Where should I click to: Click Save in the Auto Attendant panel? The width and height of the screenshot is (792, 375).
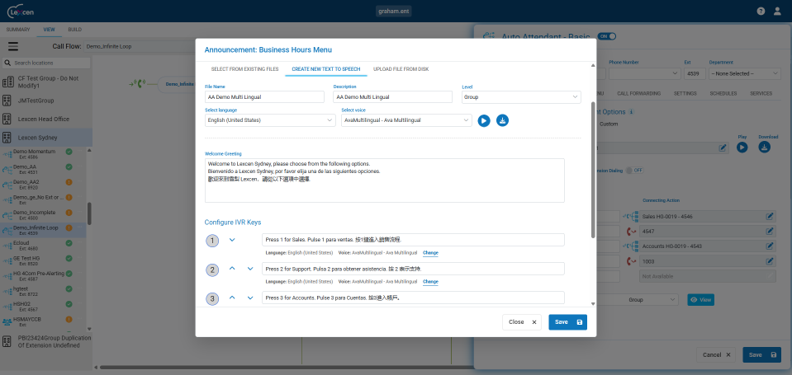coord(762,355)
